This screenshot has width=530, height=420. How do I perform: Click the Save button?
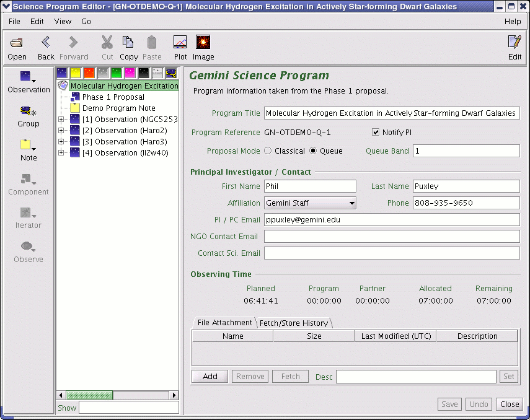pyautogui.click(x=449, y=404)
